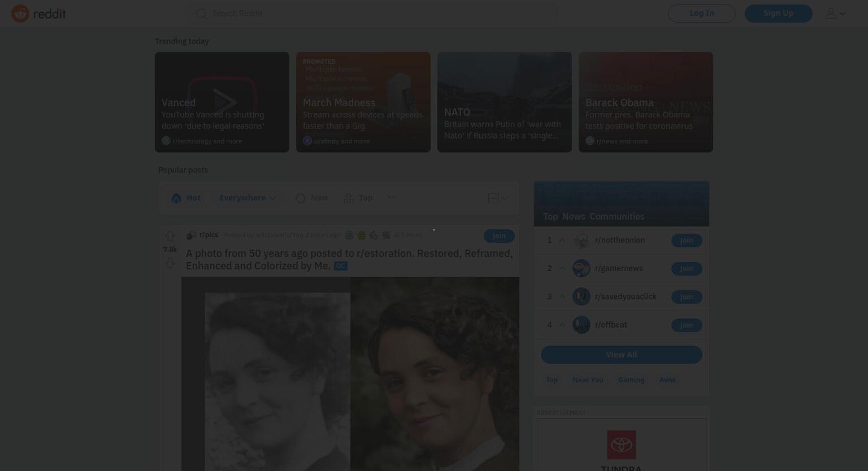Select the Gaming category tab
868x471 pixels.
[631, 380]
